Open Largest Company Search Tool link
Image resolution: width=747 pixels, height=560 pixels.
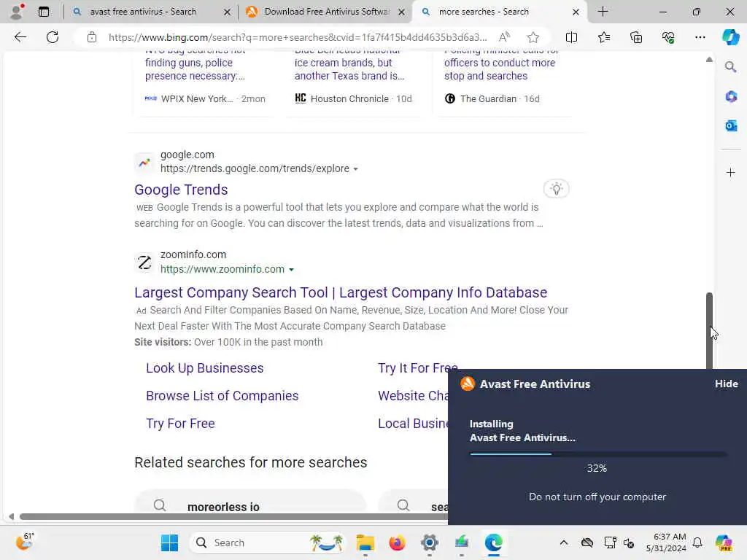(x=341, y=292)
